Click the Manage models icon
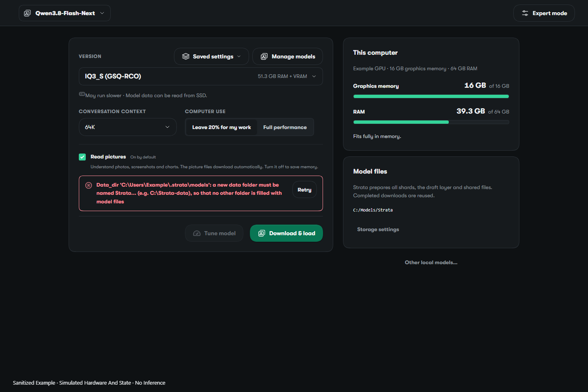Screen dimensions: 588x392 click(x=264, y=56)
